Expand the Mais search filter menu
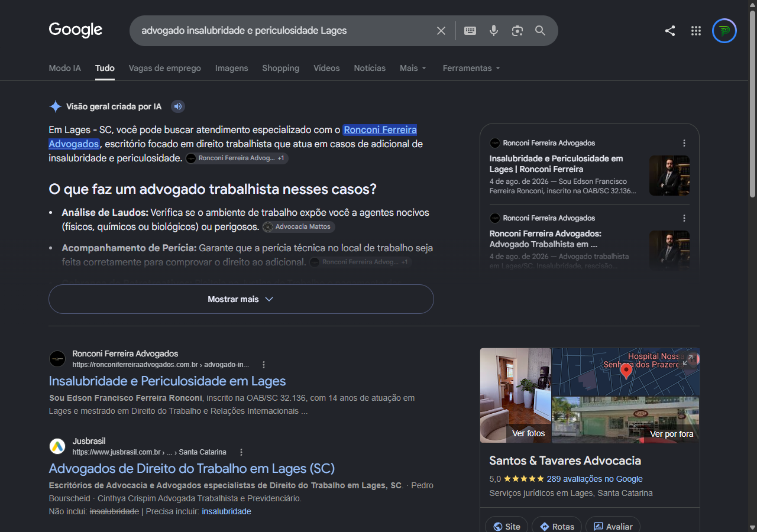This screenshot has width=757, height=532. (413, 68)
